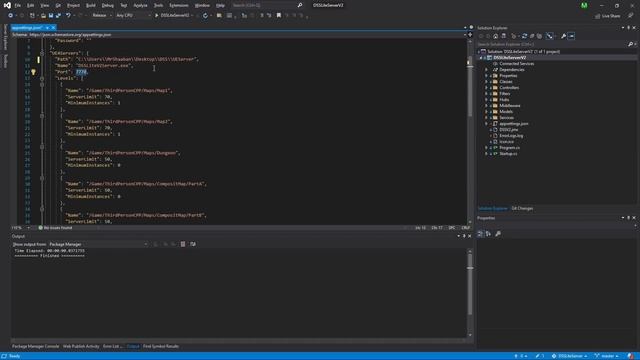The width and height of the screenshot is (640, 360).
Task: Open the Help menu
Action: 220,5
